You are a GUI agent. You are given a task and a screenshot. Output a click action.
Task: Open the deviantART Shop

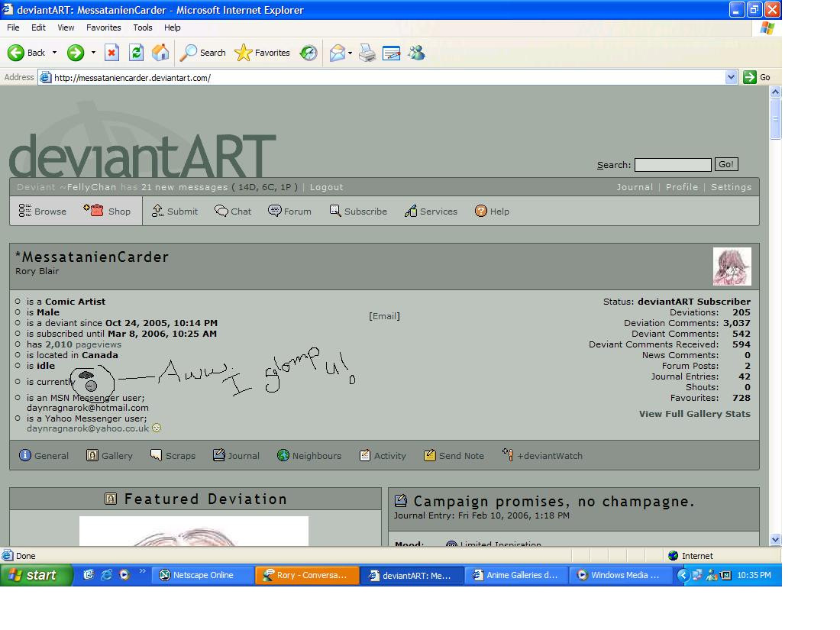[107, 211]
